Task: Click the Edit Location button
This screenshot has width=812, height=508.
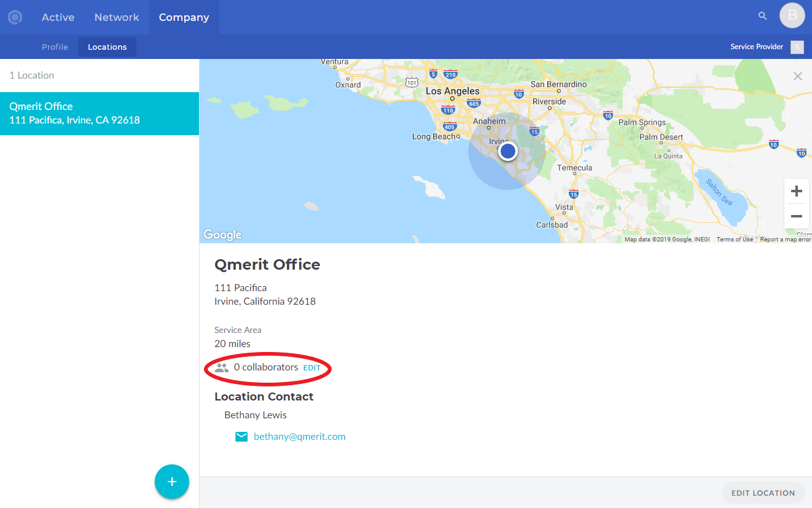Action: point(763,493)
